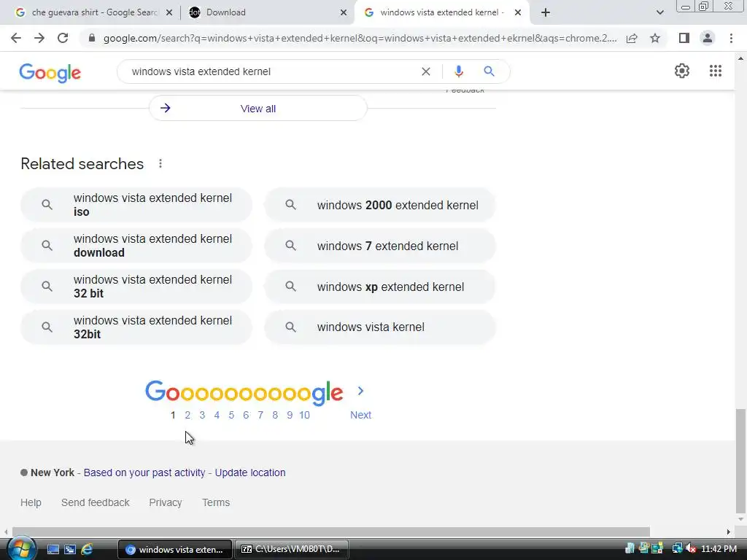Click Update location link

250,472
